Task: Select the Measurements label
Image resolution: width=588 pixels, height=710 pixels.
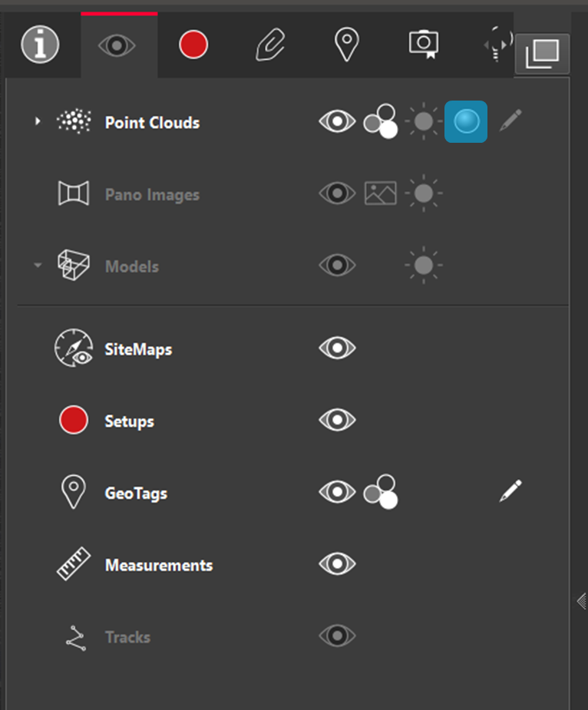Action: coord(159,566)
